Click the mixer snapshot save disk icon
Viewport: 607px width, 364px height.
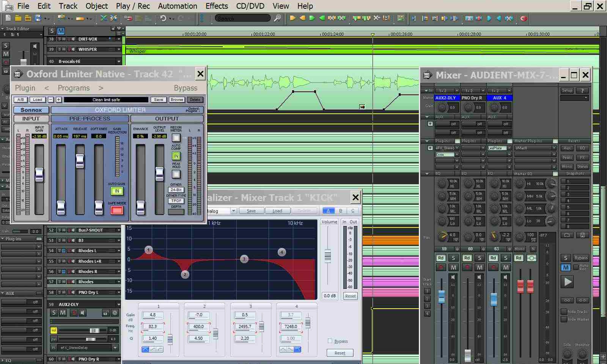pyautogui.click(x=582, y=235)
